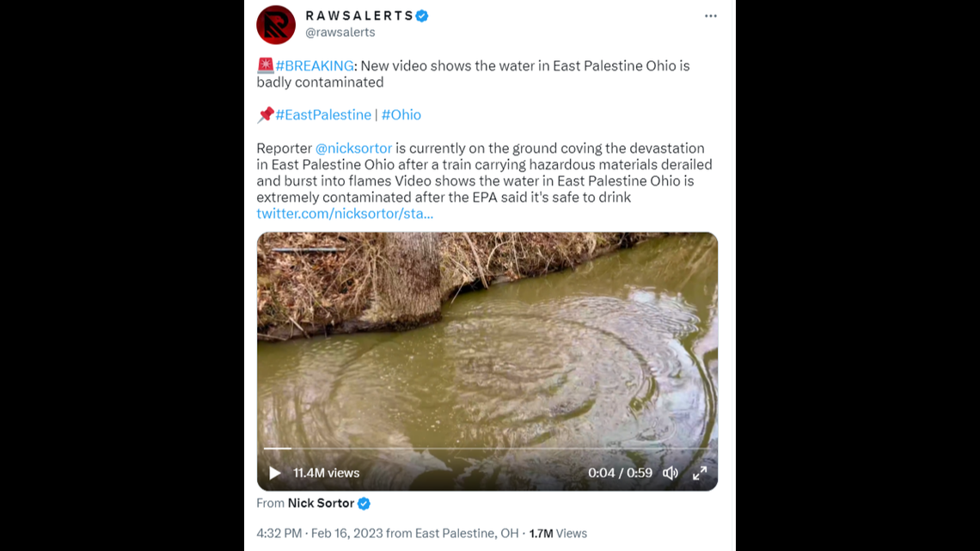Open the twitter.com/nicksortor link
Screen dimensions: 980x551
[x=344, y=213]
